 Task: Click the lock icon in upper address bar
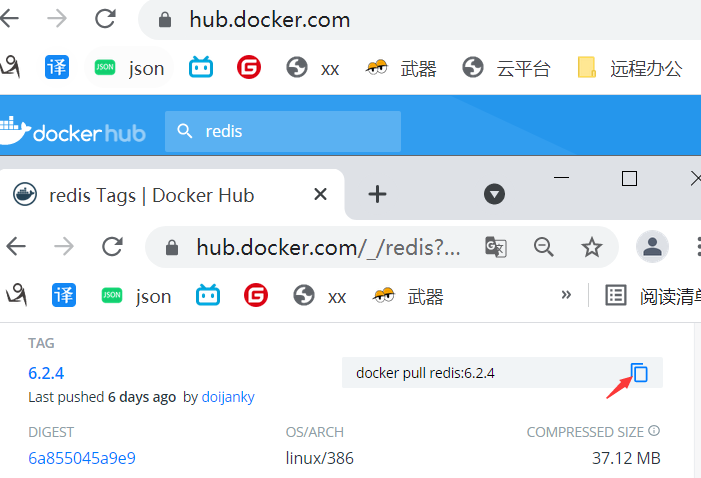point(165,20)
